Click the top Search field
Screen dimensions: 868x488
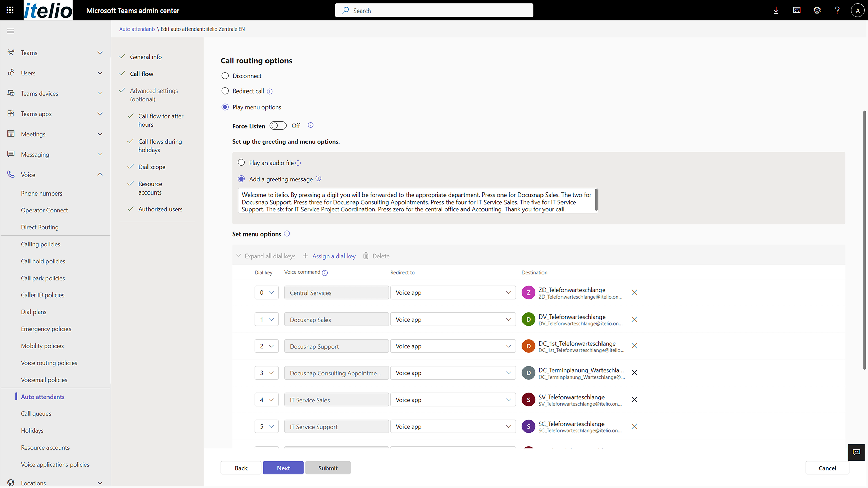click(434, 10)
